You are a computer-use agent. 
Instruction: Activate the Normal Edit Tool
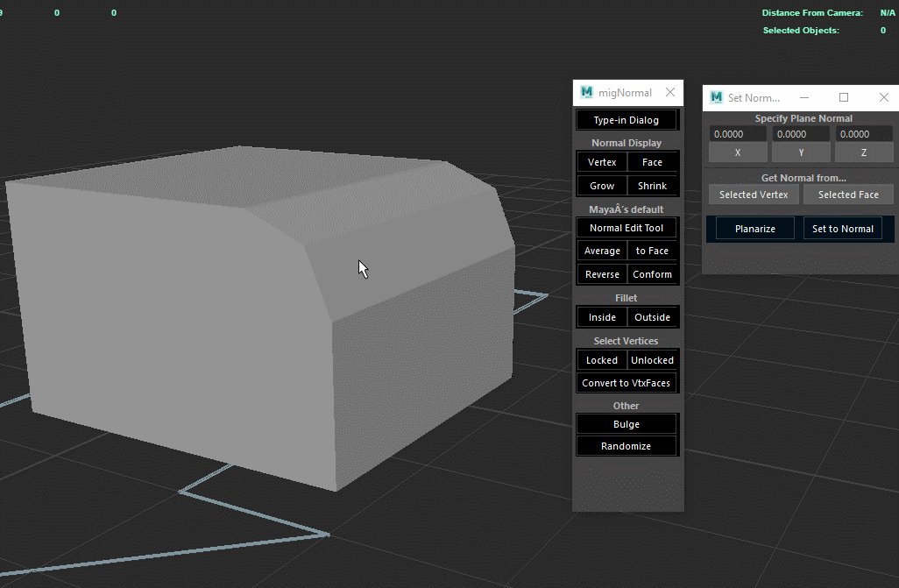tap(626, 227)
